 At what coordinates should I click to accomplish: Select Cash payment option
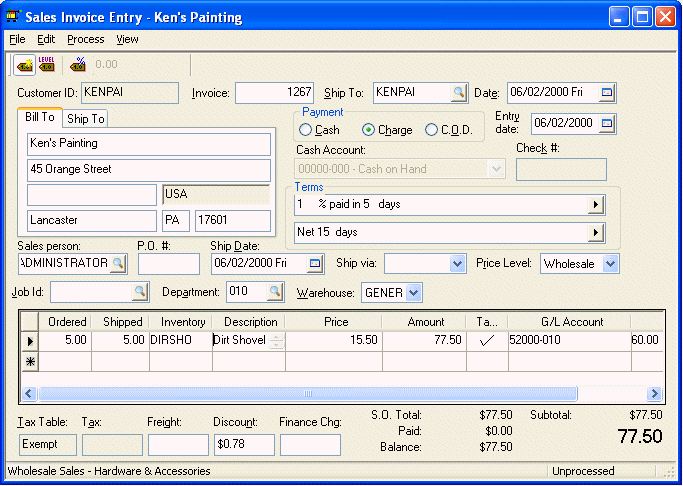point(306,130)
